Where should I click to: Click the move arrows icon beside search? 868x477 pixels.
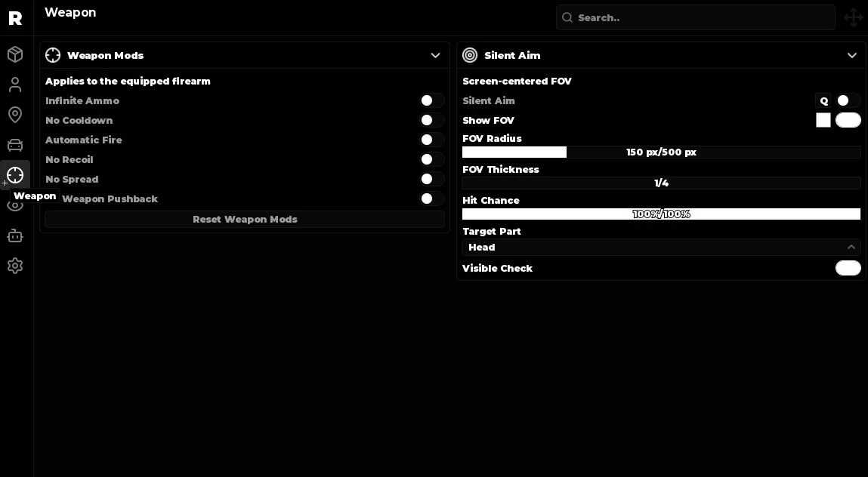click(853, 17)
